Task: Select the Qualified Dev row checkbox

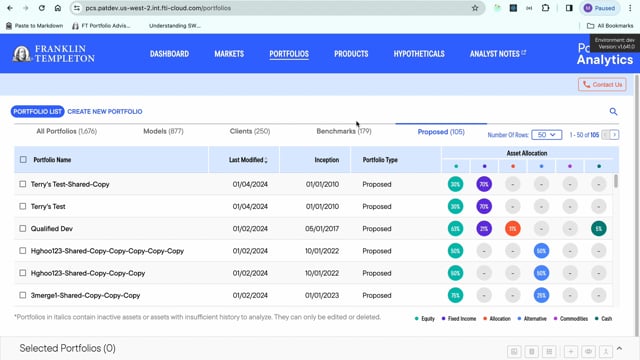Action: [x=22, y=229]
